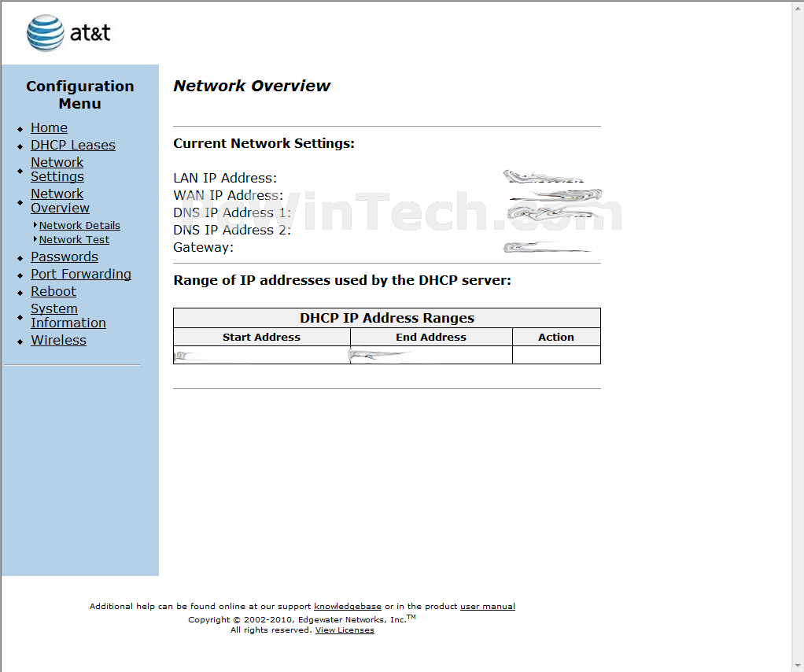This screenshot has height=672, width=804.
Task: Open the Network Overview menu link
Action: [x=60, y=201]
